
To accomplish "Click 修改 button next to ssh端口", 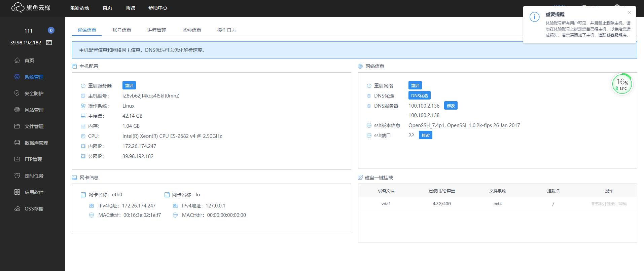I will coord(426,135).
